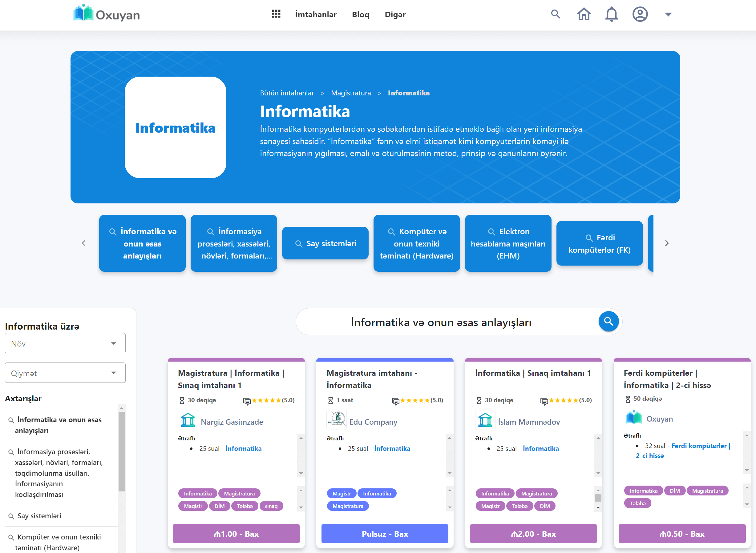Click hourglass icon beside 30 dəqiqə, first card
Screen dimensions: 756x553
click(182, 400)
